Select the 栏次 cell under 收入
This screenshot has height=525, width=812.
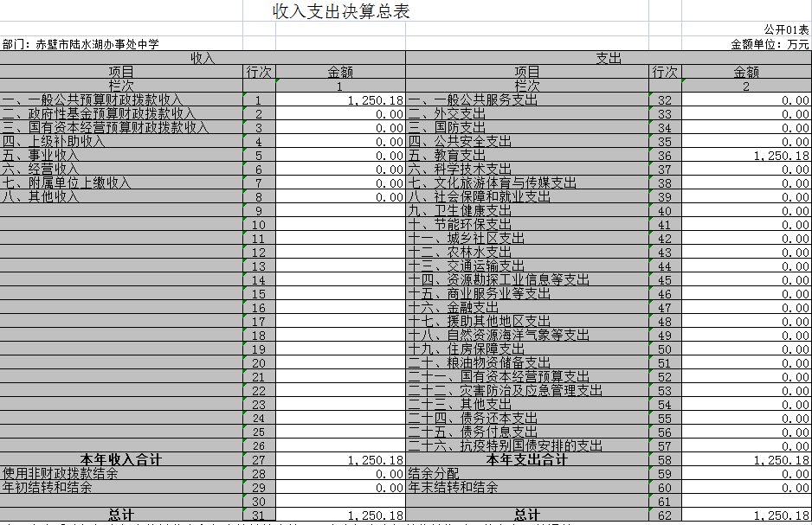121,86
